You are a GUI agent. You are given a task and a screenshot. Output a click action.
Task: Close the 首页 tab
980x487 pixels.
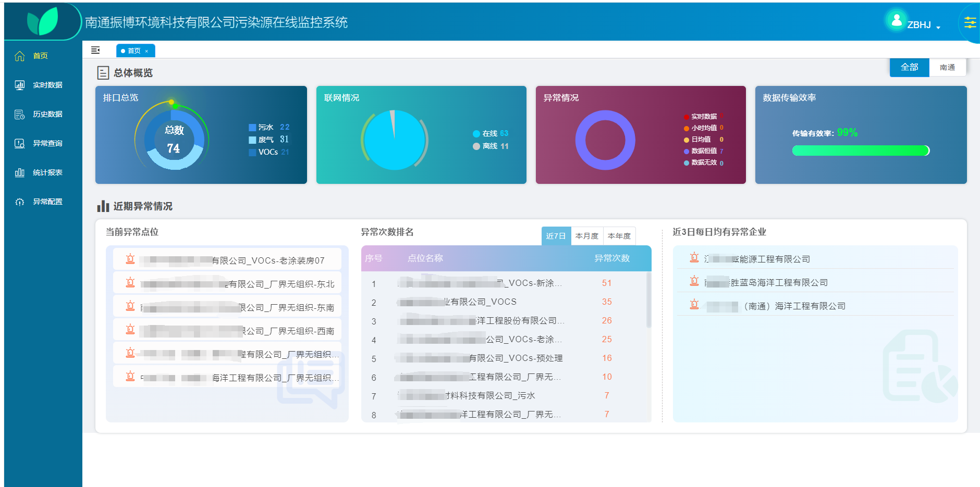[147, 51]
